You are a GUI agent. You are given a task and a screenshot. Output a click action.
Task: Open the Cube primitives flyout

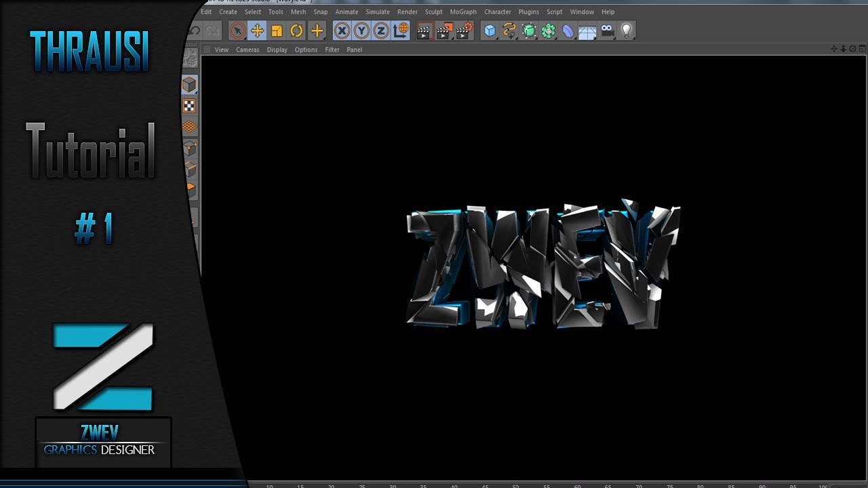click(x=490, y=30)
